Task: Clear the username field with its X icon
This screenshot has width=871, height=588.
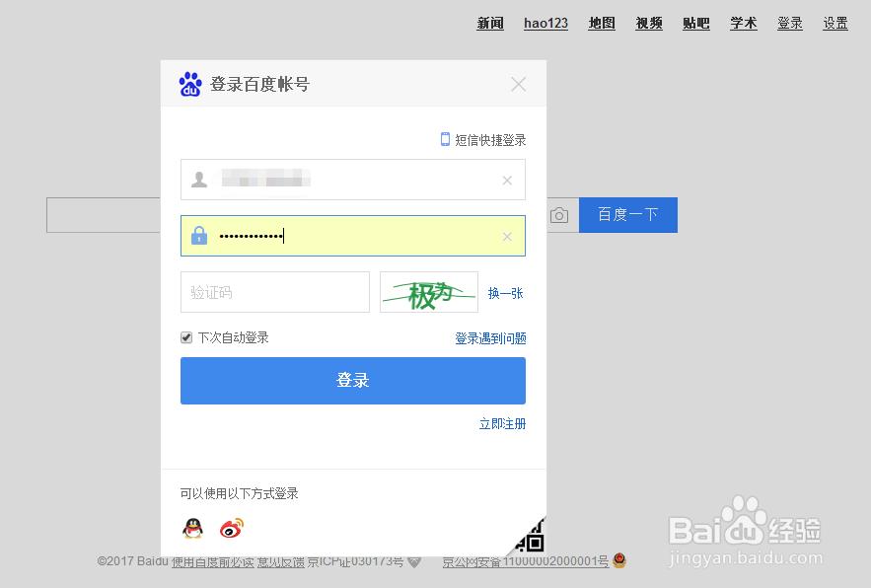Action: coord(507,181)
